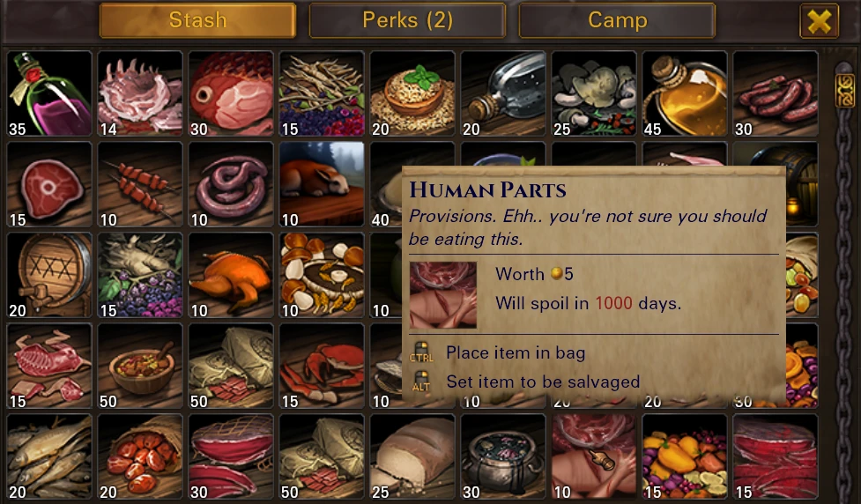861x504 pixels.
Task: Select the sleeping rabbit item
Action: click(x=322, y=184)
